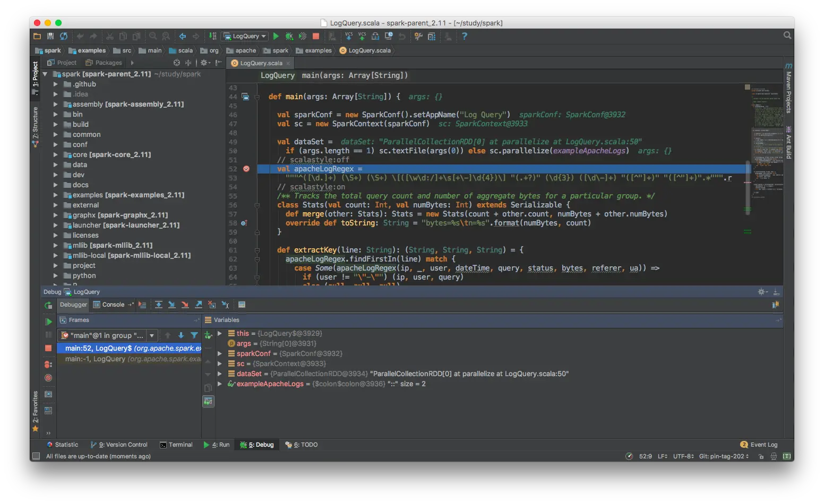Start a new Debug run with bug icon
This screenshot has width=824, height=504.
point(289,36)
